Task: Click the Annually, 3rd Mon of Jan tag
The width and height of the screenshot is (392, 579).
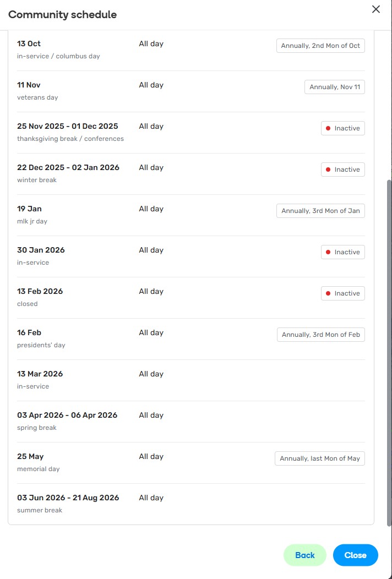Action: tap(320, 211)
